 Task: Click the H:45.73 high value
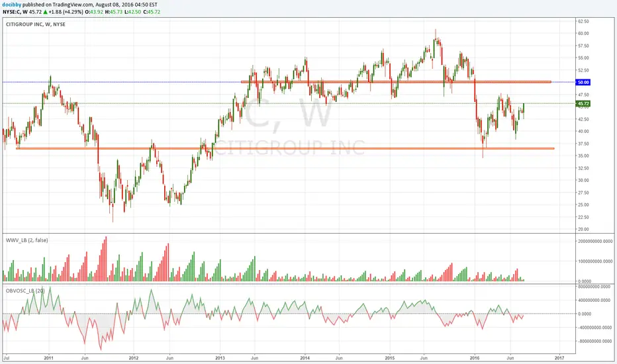point(113,12)
